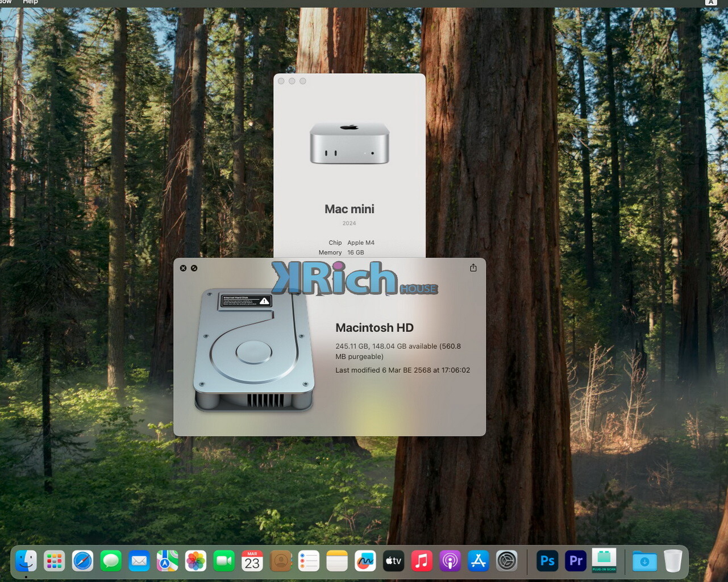Launch Notes from the Dock
The height and width of the screenshot is (582, 728).
337,561
